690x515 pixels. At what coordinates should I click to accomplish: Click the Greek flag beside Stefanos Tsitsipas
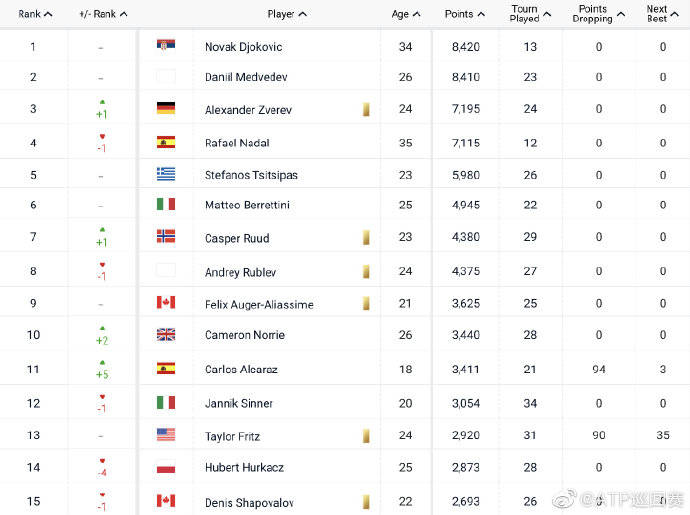[x=166, y=174]
